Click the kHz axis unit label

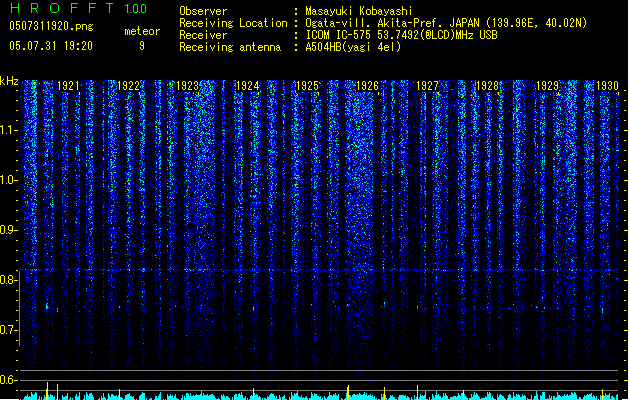point(9,81)
